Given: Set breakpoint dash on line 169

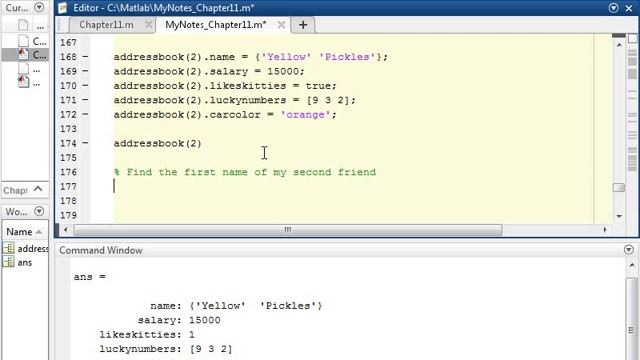Looking at the screenshot, I should (85, 71).
